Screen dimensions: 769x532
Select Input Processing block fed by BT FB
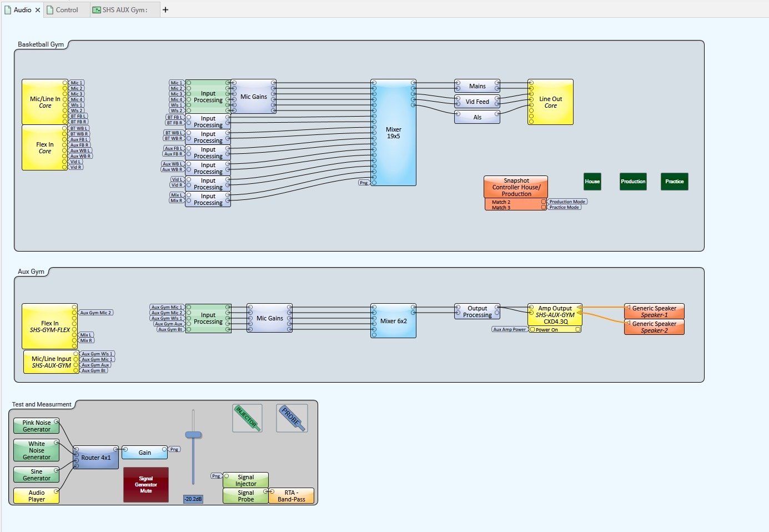(x=208, y=122)
